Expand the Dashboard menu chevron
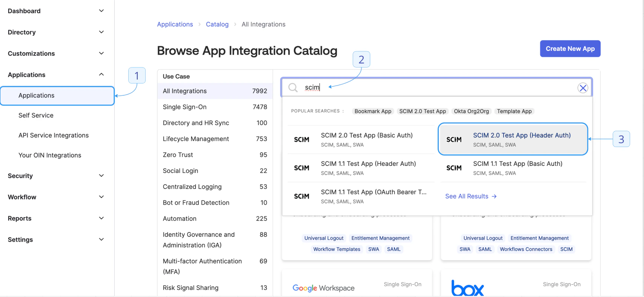 (x=101, y=11)
